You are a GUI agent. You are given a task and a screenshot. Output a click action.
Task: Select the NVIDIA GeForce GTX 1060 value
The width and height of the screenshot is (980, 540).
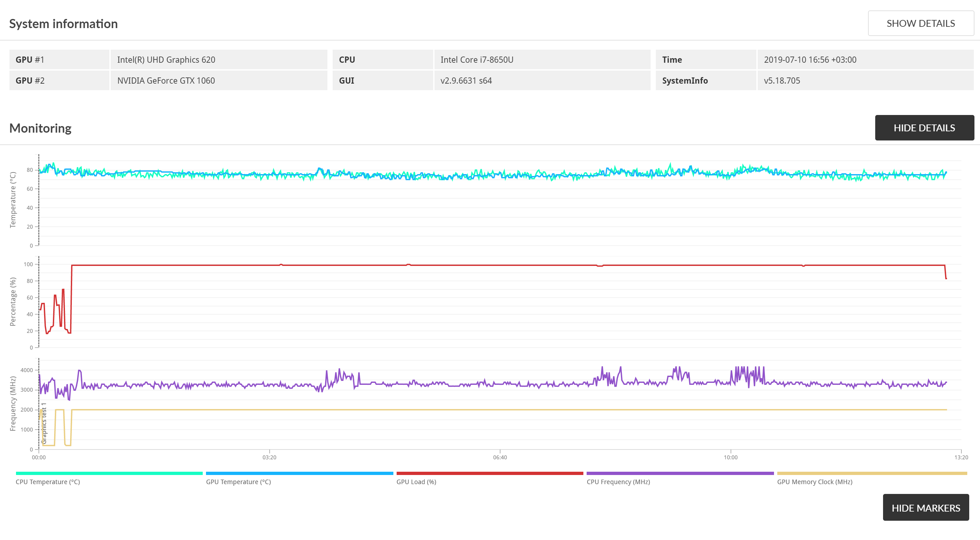[x=166, y=81]
